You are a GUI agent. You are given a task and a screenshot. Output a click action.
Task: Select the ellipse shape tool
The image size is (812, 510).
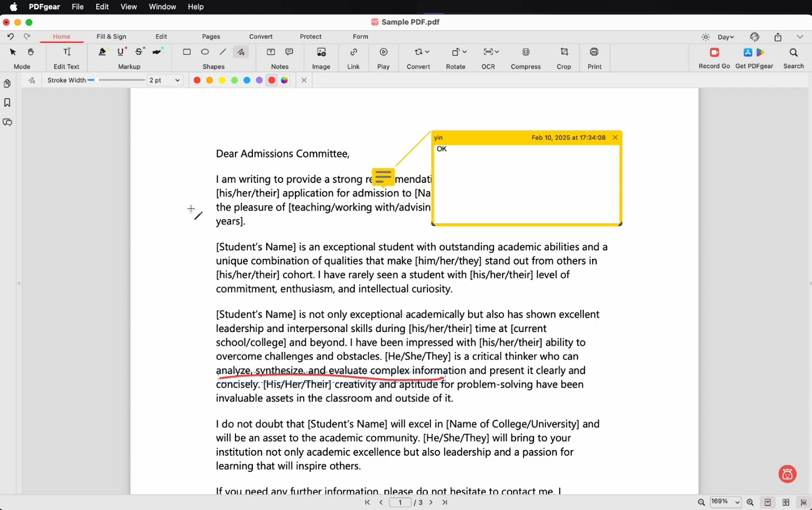(x=205, y=52)
